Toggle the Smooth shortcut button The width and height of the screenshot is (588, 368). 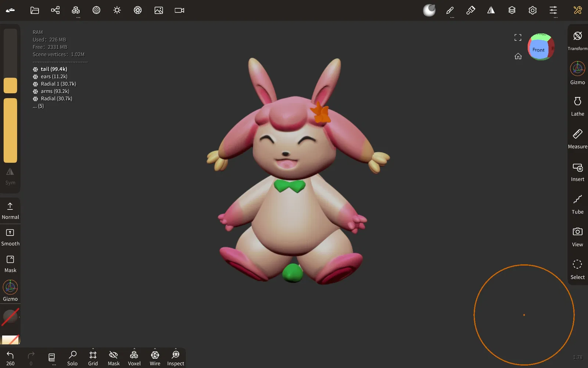10,237
